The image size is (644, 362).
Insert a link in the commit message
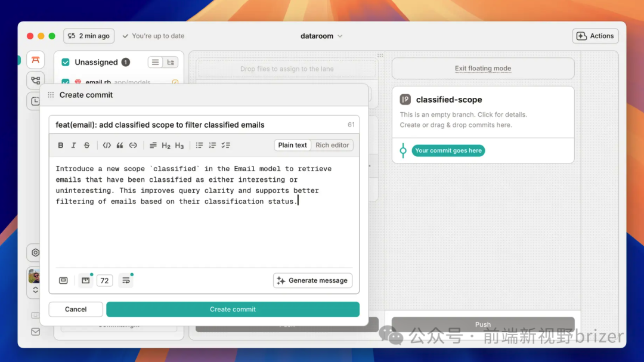[x=133, y=145]
